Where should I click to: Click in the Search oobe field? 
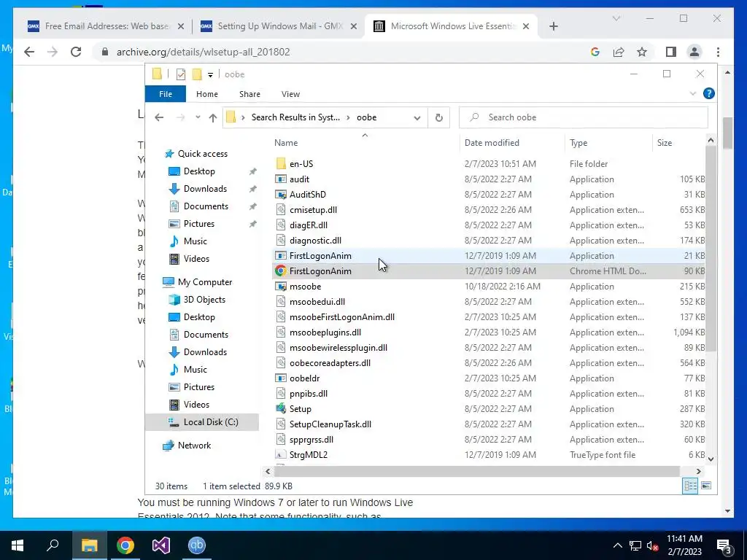583,117
